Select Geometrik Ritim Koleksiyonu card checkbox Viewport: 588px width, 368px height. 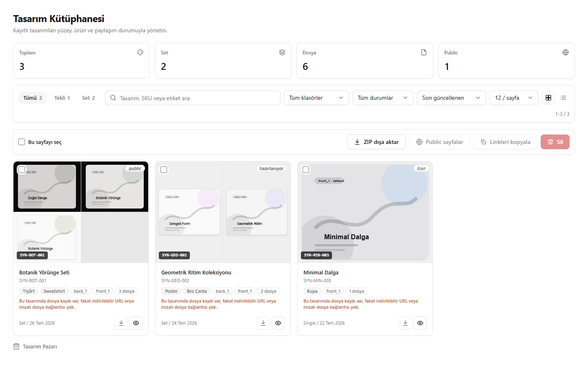click(164, 170)
